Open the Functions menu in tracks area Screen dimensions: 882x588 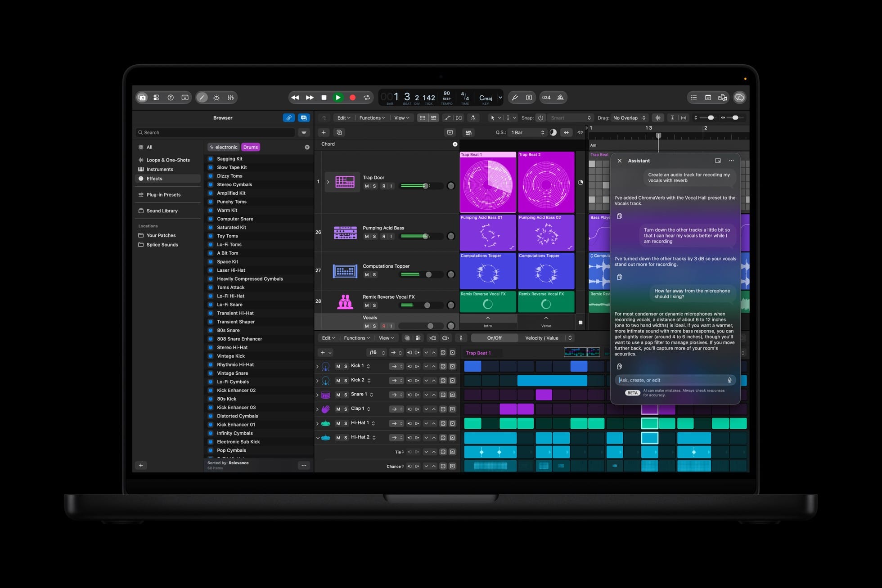[x=372, y=118]
